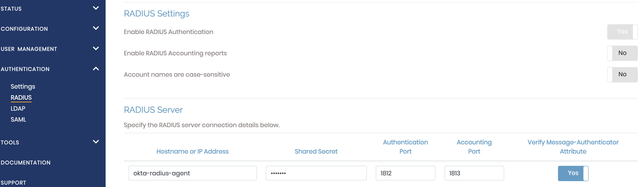Open the LDAP configuration page
Screen dimensions: 644x187
(18, 108)
